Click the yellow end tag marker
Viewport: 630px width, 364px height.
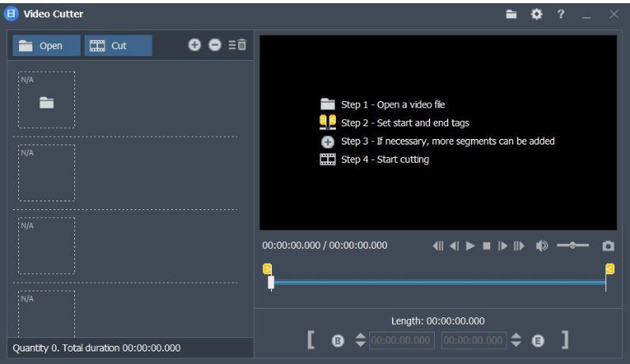pos(610,268)
